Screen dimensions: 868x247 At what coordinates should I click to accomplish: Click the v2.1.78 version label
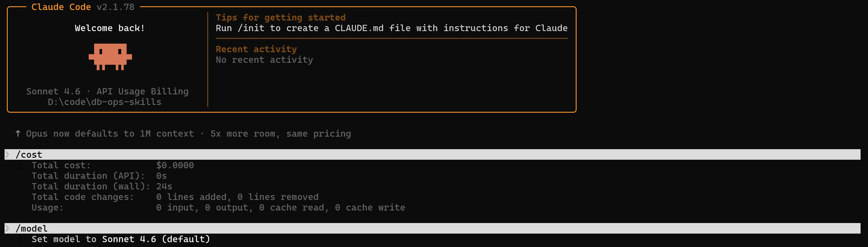pos(115,7)
